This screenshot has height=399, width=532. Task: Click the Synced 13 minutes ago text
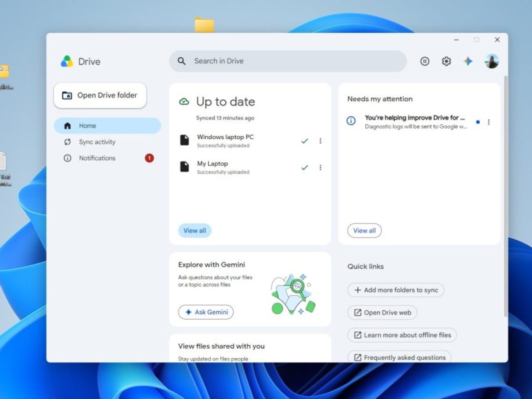pyautogui.click(x=225, y=118)
